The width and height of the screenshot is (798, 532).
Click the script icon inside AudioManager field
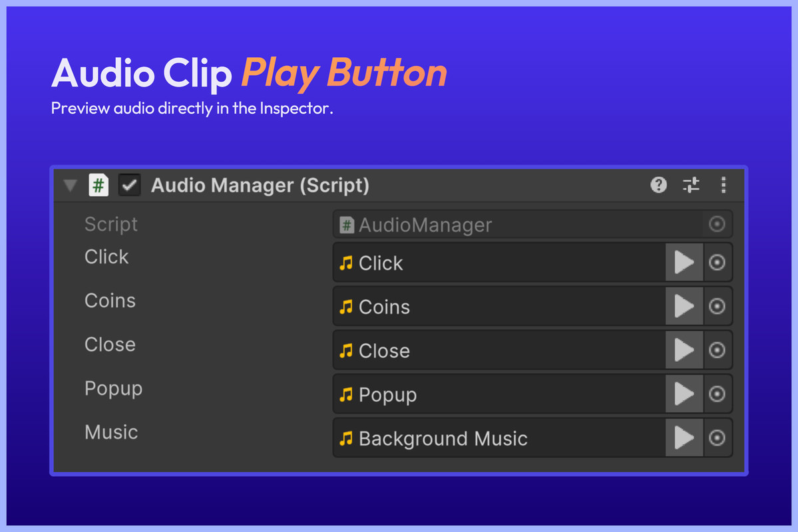[347, 225]
